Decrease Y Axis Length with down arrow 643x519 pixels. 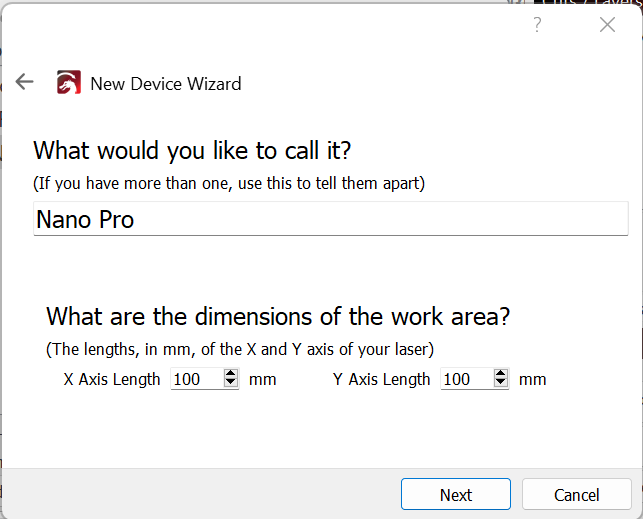click(501, 384)
